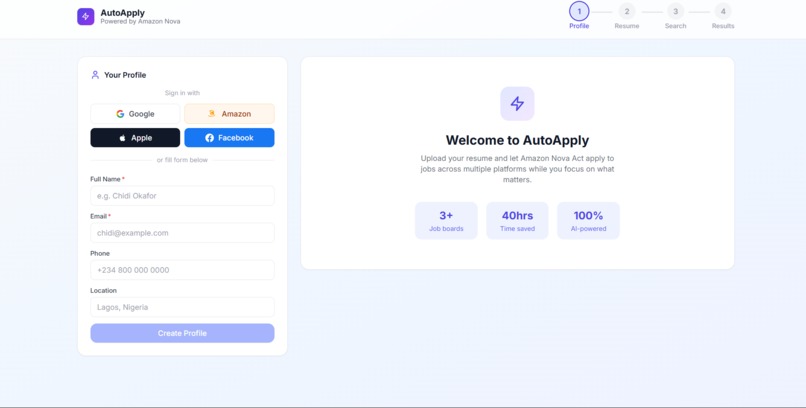Click the Amazon logo icon
The height and width of the screenshot is (408, 806).
pyautogui.click(x=211, y=114)
